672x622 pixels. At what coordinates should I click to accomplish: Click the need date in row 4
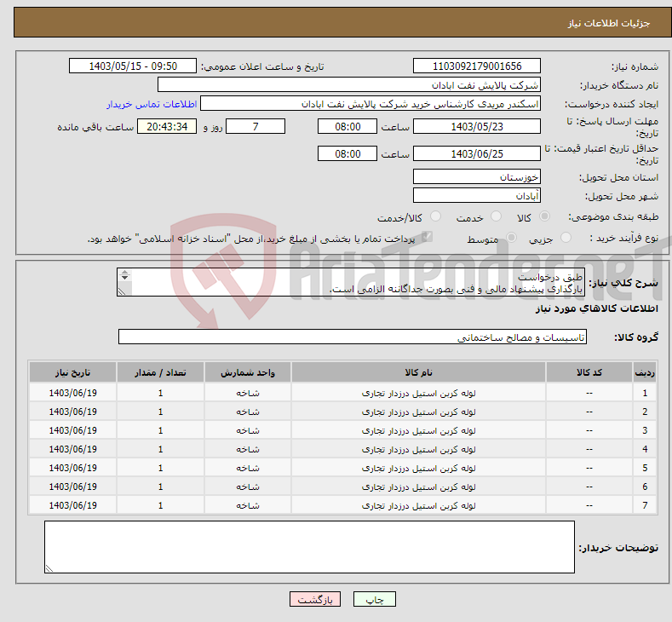click(x=73, y=449)
